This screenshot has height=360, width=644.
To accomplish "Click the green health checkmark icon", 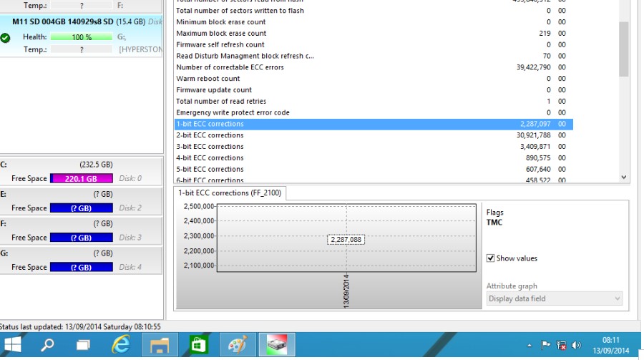I will point(5,38).
